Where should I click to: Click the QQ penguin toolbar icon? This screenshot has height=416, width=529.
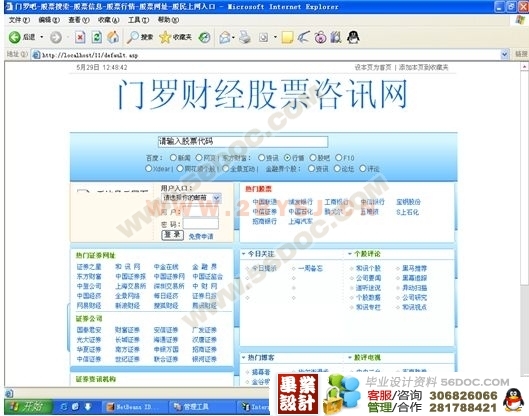coord(353,37)
